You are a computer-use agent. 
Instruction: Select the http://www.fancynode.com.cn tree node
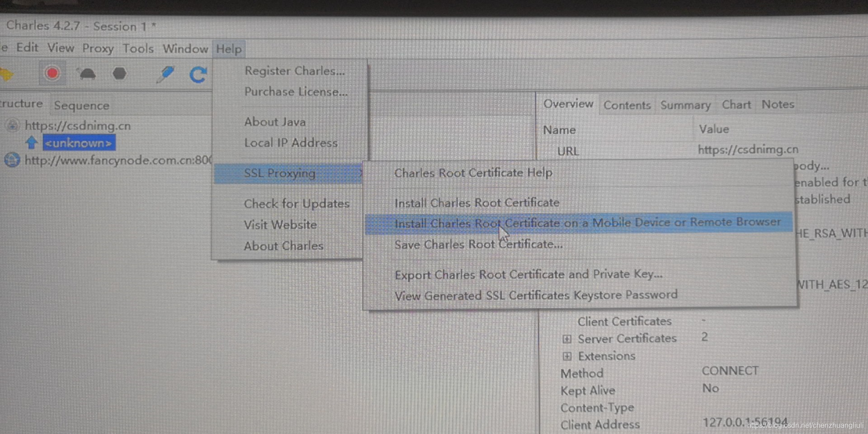(118, 160)
